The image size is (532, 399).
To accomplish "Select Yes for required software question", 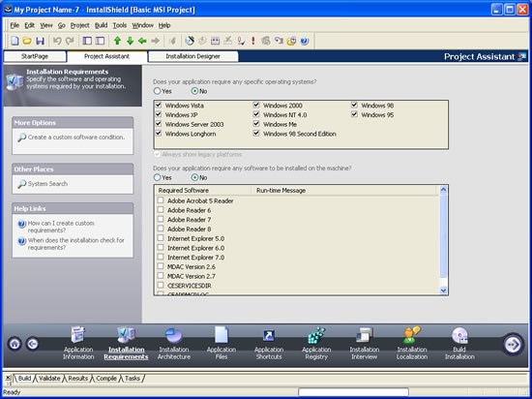I will tap(157, 177).
